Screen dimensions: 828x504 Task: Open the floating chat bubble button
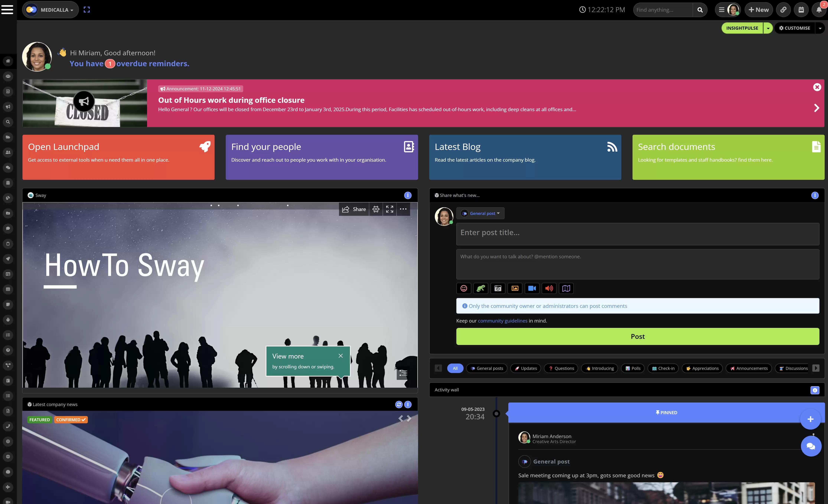[811, 446]
